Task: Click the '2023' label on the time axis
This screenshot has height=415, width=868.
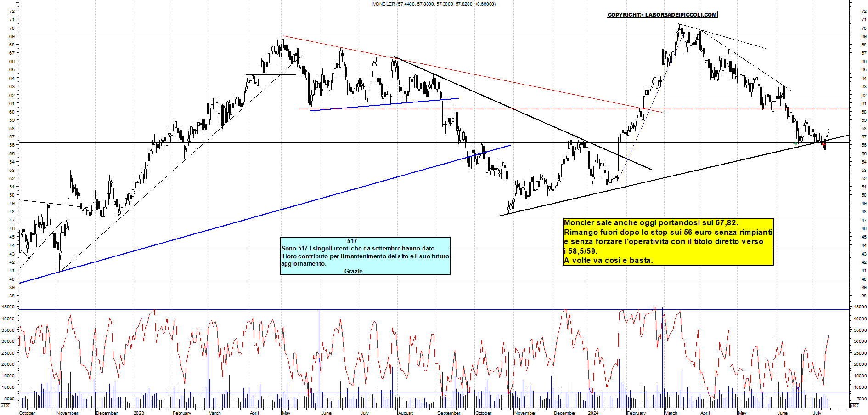Action: [138, 413]
